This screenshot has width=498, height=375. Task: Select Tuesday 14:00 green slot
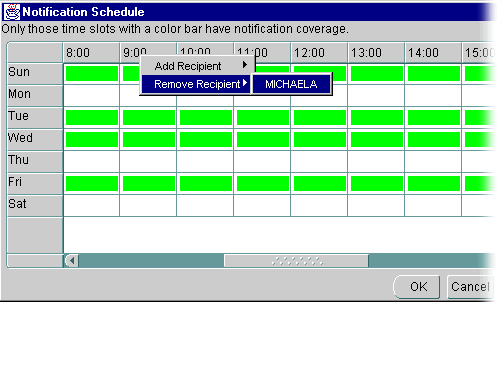tap(434, 118)
